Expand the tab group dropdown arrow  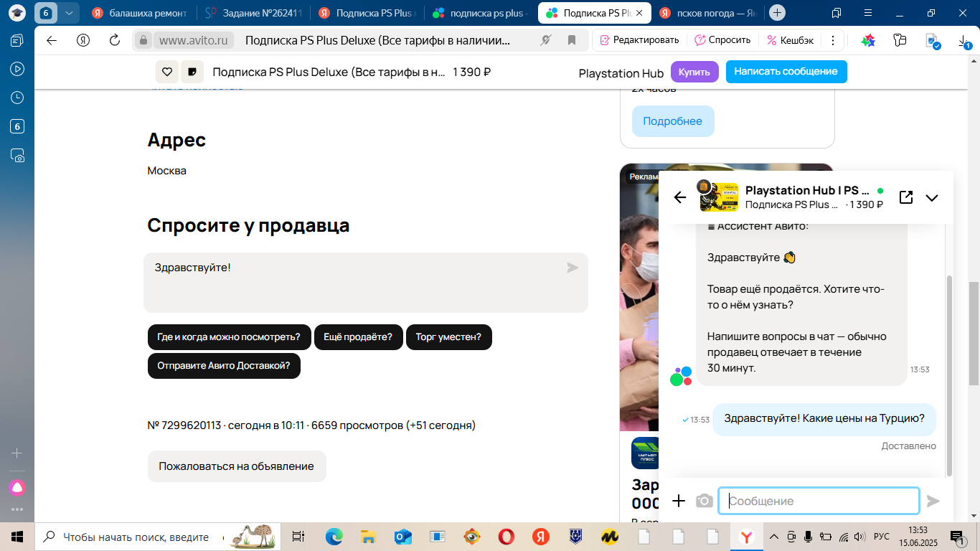pos(69,13)
